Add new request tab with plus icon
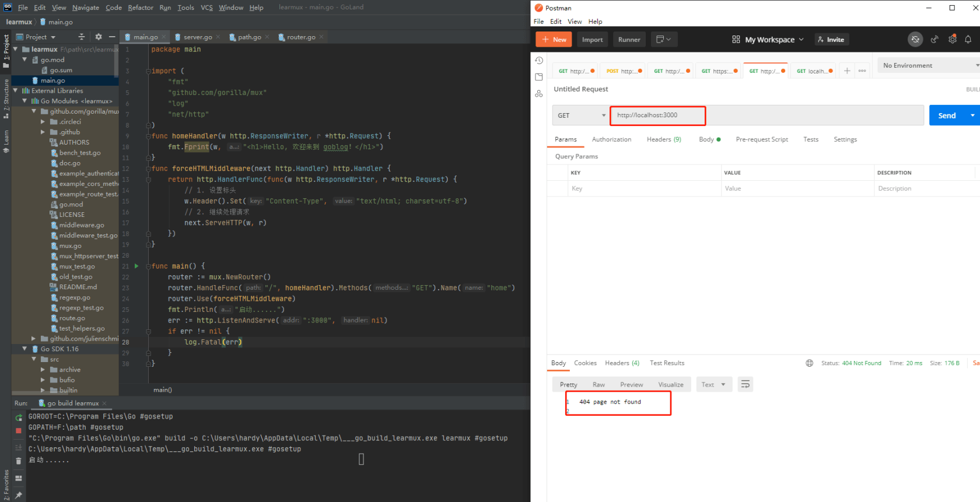 [x=847, y=71]
